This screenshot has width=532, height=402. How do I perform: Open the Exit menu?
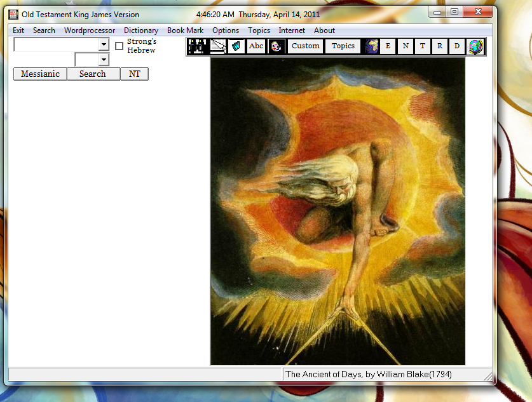[18, 30]
